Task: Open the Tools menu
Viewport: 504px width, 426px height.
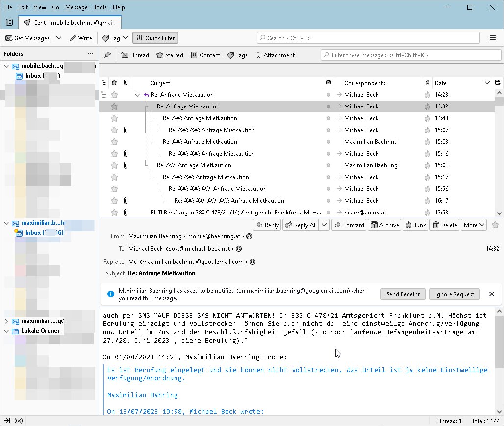Action: (100, 7)
